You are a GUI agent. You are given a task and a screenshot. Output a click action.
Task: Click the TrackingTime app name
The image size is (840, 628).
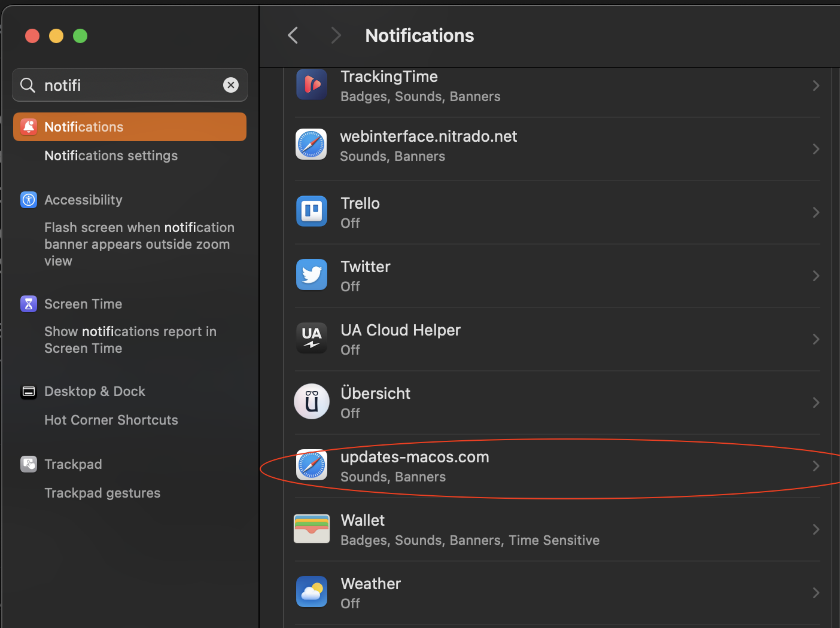(x=389, y=77)
